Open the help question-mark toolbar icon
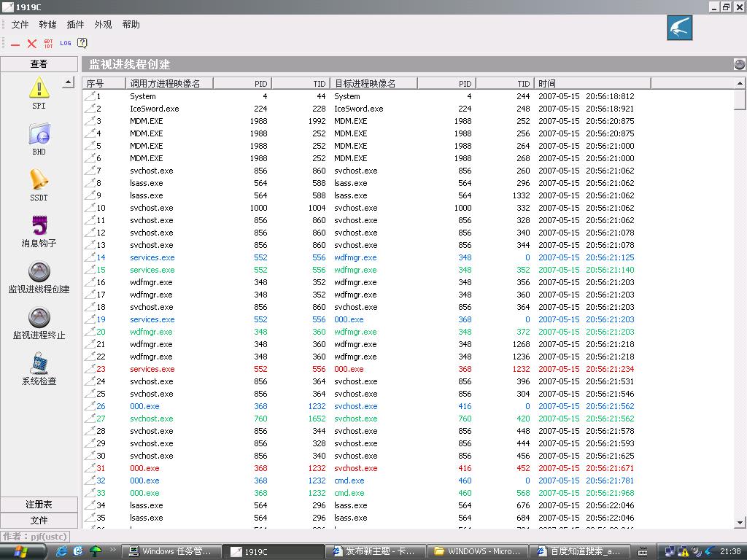Viewport: 747px width, 560px height. 82,44
